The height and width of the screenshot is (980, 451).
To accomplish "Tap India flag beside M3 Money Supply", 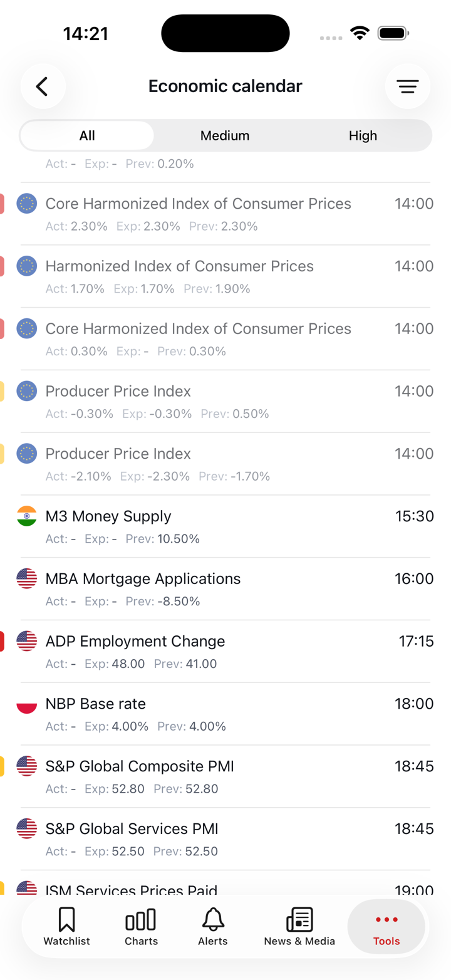I will coord(27,516).
